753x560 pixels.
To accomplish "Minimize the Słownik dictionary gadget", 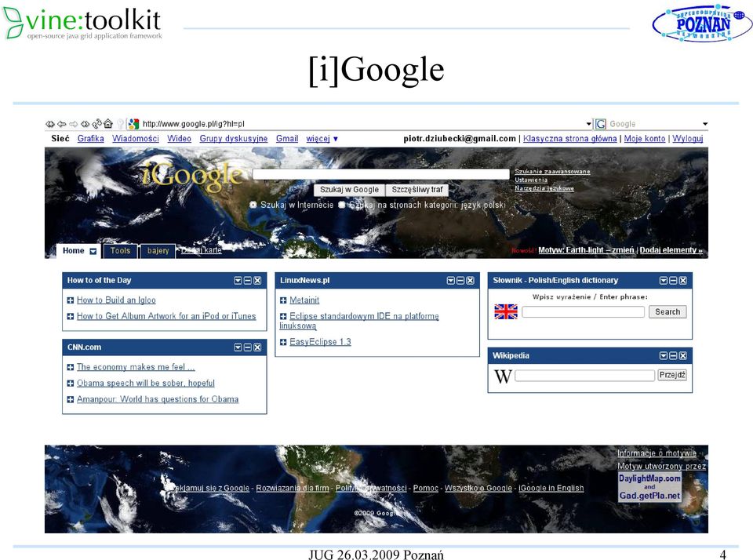I will click(673, 281).
